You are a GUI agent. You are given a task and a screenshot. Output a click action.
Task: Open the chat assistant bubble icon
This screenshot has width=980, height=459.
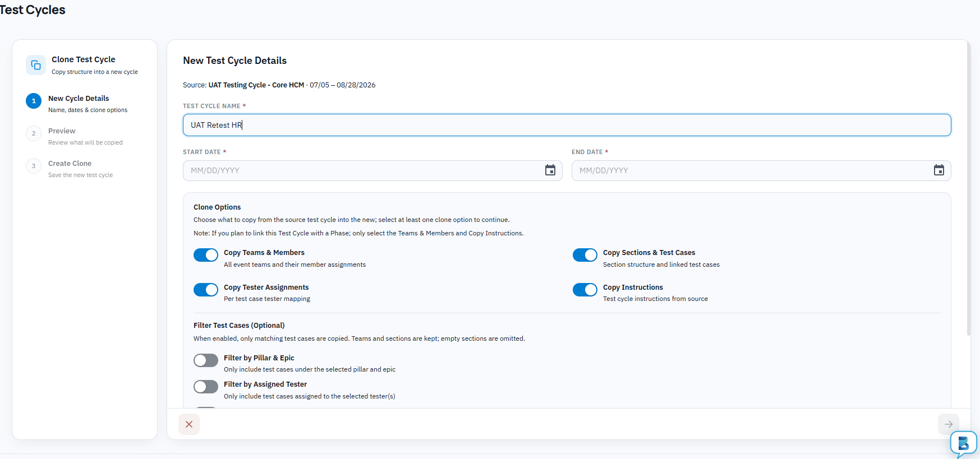pyautogui.click(x=963, y=443)
